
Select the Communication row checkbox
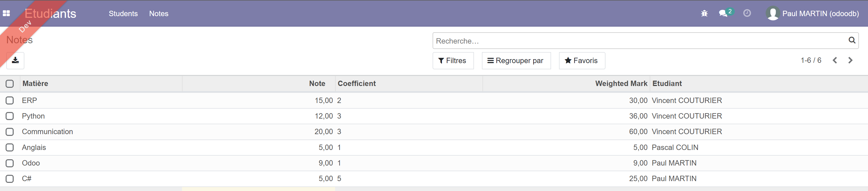(x=10, y=132)
